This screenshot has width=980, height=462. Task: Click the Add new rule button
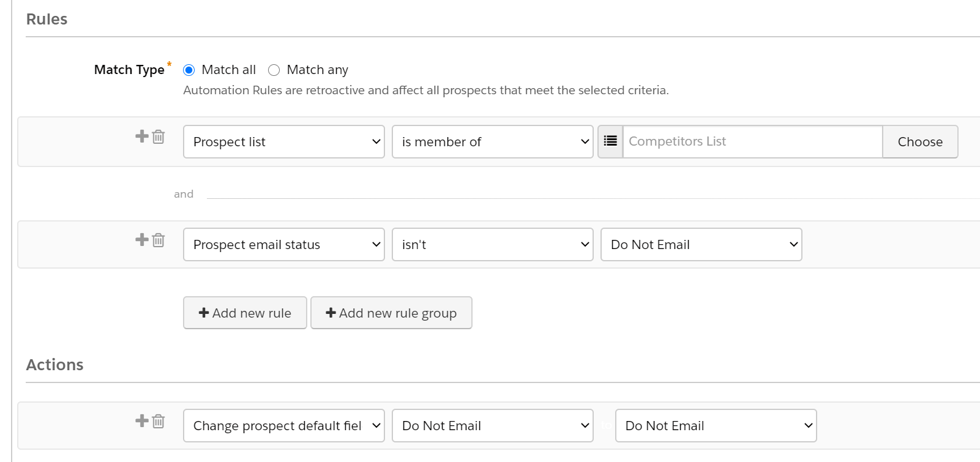[x=245, y=313]
